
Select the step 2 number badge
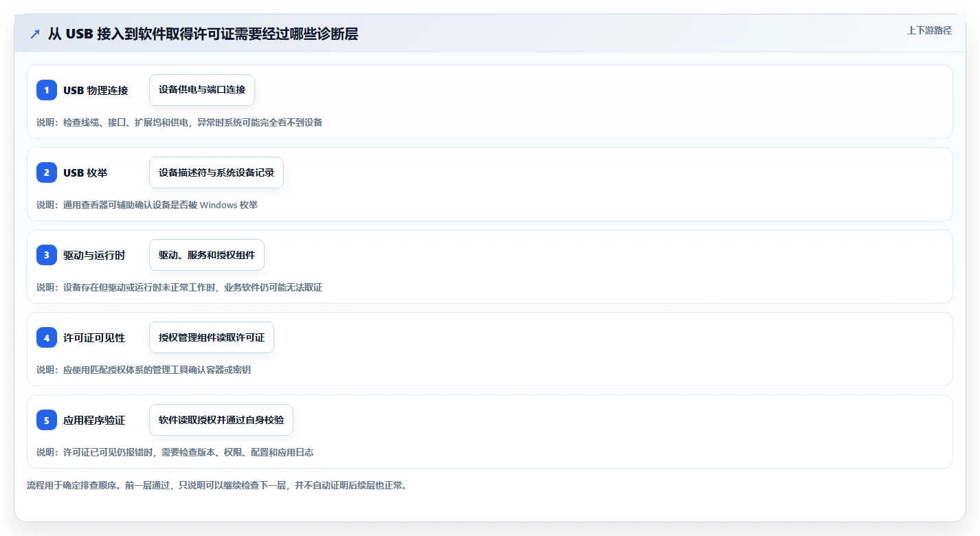click(x=47, y=172)
